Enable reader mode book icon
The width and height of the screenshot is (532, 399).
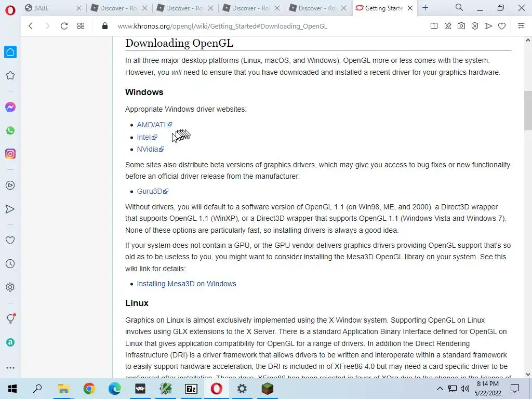tap(434, 26)
